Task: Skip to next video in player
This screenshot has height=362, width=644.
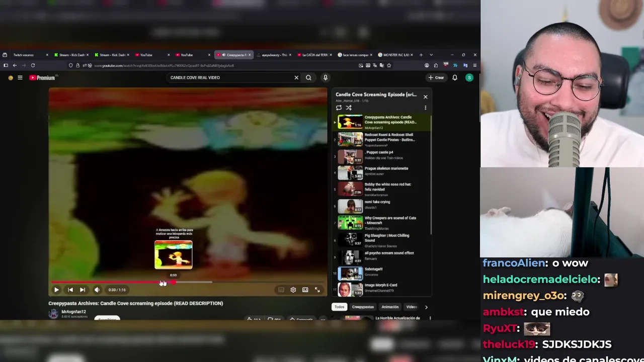Action: pos(83,290)
